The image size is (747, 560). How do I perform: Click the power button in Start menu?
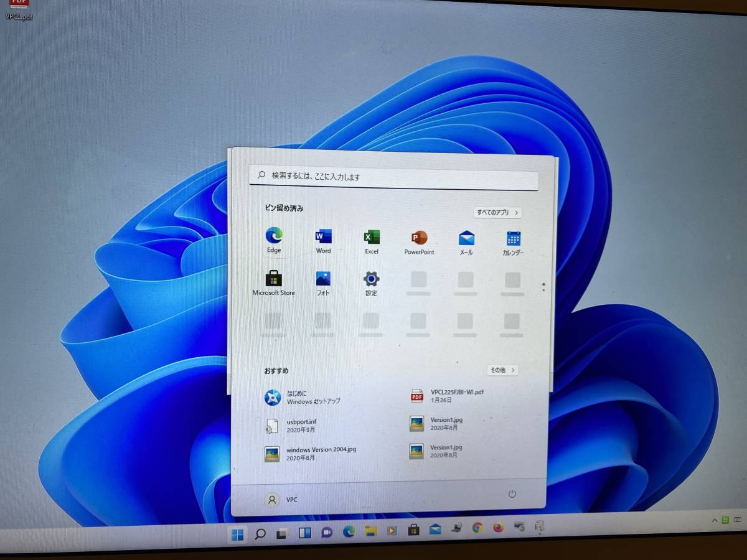click(x=512, y=494)
